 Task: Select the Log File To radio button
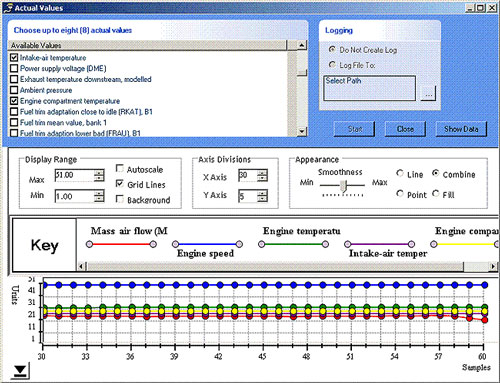tap(332, 65)
